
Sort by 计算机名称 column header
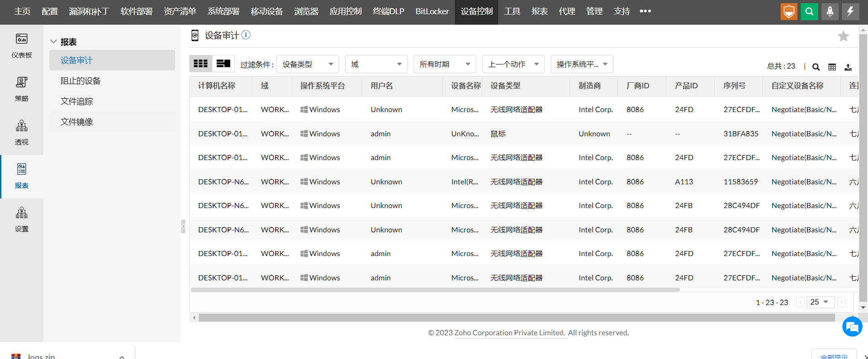point(217,86)
